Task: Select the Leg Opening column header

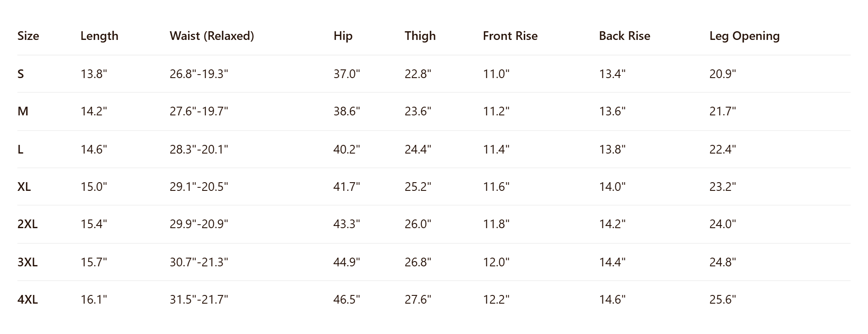Action: pyautogui.click(x=744, y=36)
